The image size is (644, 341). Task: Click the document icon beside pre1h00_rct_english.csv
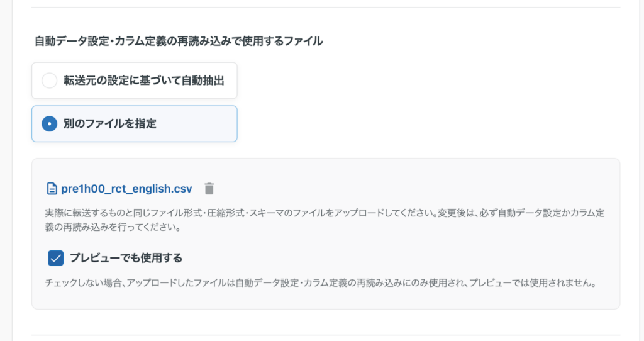[52, 189]
